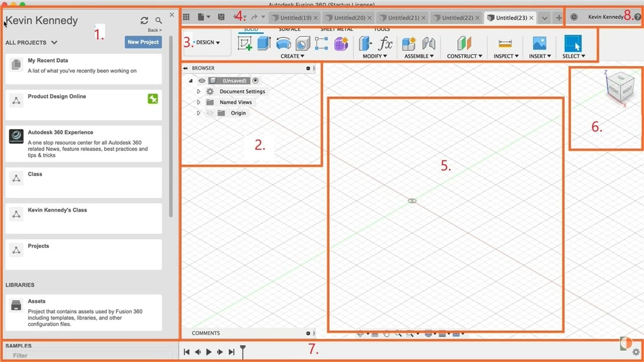This screenshot has height=362, width=644.
Task: Open Change Parameters fx tool
Action: coord(385,43)
